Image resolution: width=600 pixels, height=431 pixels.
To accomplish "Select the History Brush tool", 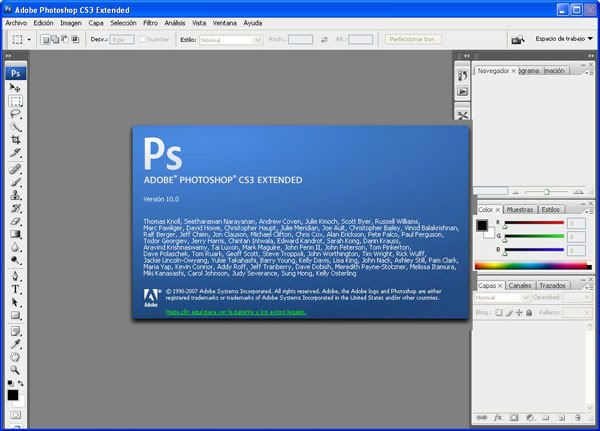I will click(x=15, y=208).
